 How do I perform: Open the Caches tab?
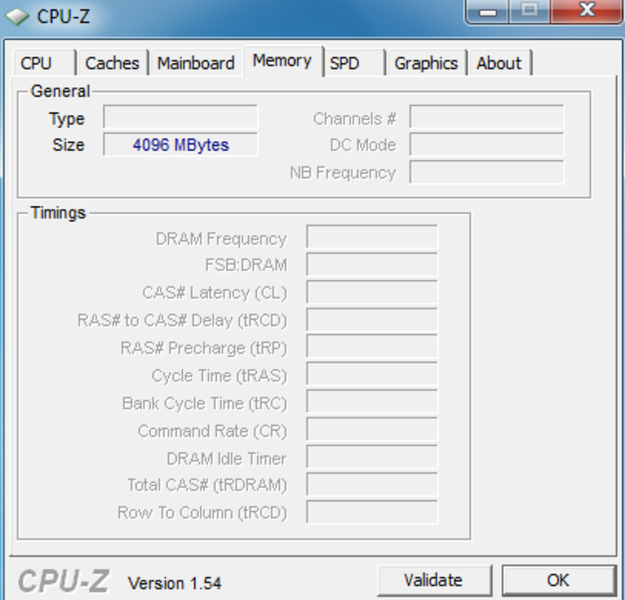(x=112, y=63)
